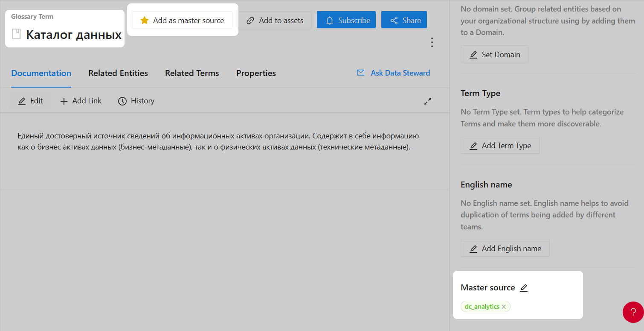
Task: Click Add English name button
Action: pyautogui.click(x=505, y=249)
